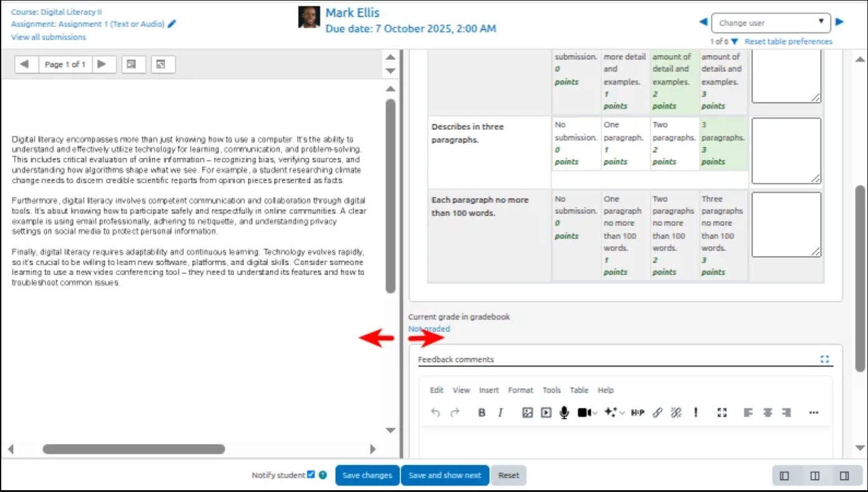The height and width of the screenshot is (492, 868).
Task: Open the H5P content icon
Action: 637,413
